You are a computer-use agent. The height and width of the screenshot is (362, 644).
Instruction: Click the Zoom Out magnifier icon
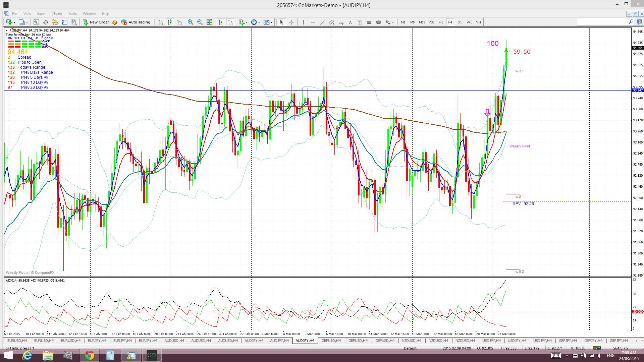200,22
